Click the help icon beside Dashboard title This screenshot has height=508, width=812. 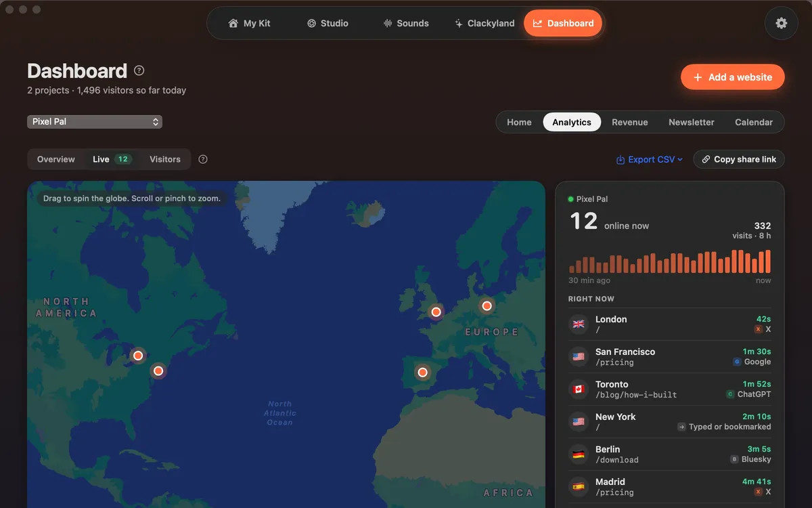pos(139,70)
